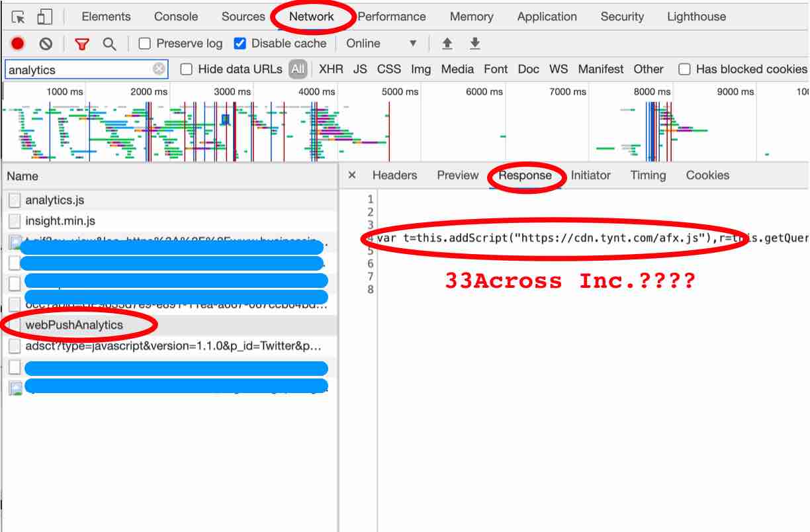Click response code line beginning var t=this.addScript
Image resolution: width=810 pixels, height=532 pixels.
click(x=593, y=238)
